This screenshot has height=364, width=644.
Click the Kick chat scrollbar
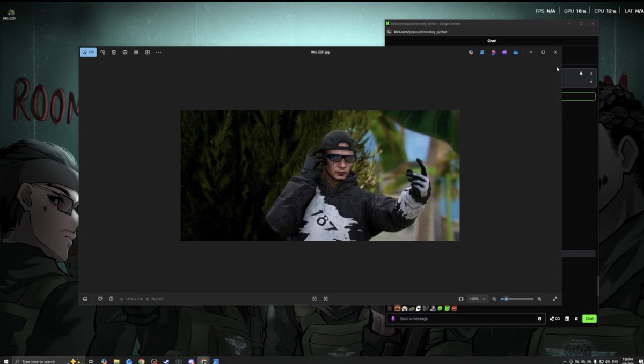597,285
